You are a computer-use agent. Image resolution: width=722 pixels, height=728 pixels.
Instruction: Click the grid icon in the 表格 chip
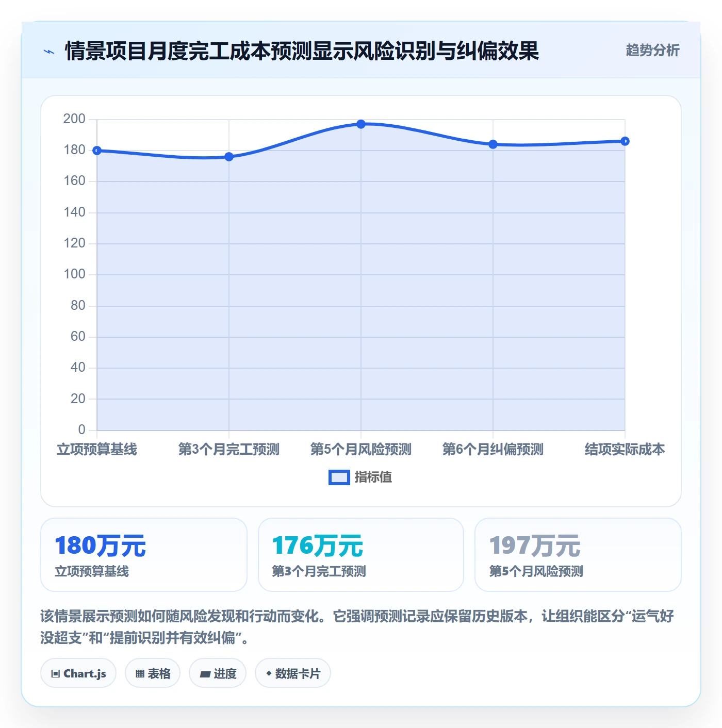pyautogui.click(x=140, y=673)
